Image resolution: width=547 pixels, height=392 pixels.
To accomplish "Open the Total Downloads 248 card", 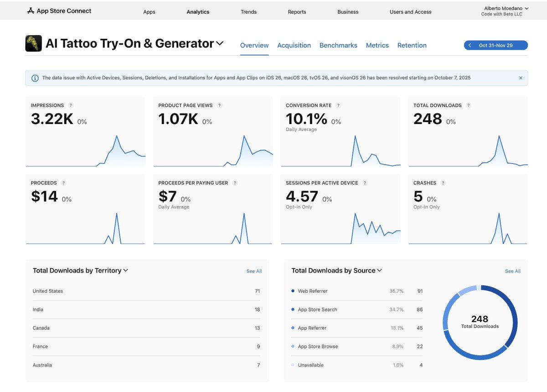I will tap(468, 132).
